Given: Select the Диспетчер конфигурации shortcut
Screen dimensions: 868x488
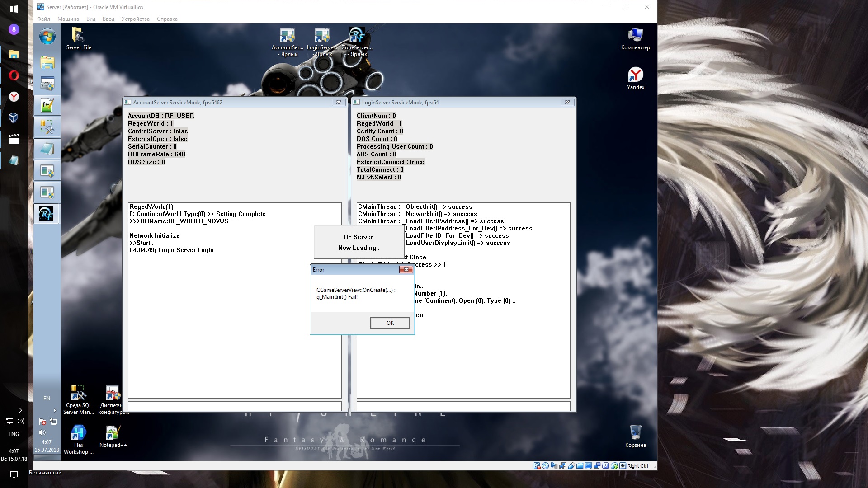Looking at the screenshot, I should pos(113,400).
